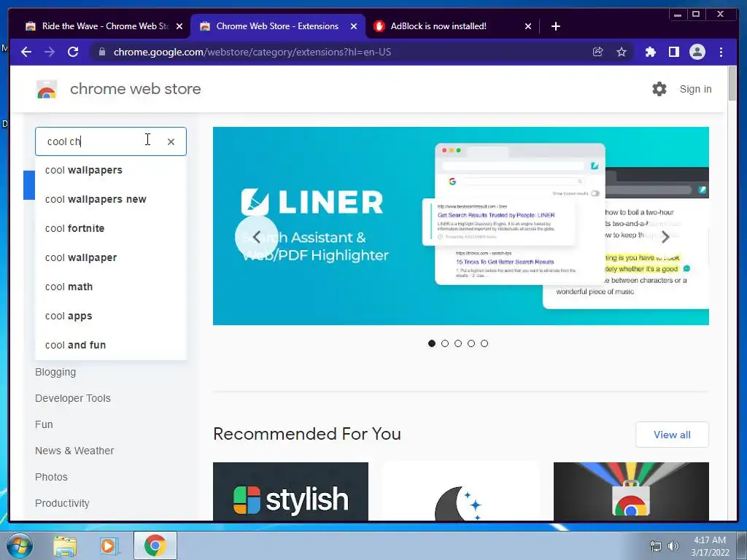Open a new browser tab
747x560 pixels.
(555, 26)
